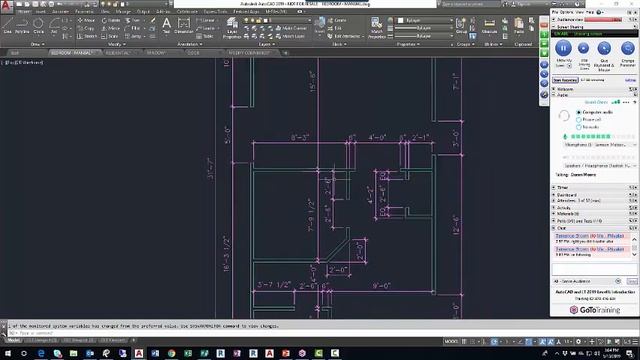
Task: Open the Speakers device dropdown
Action: pyautogui.click(x=600, y=166)
